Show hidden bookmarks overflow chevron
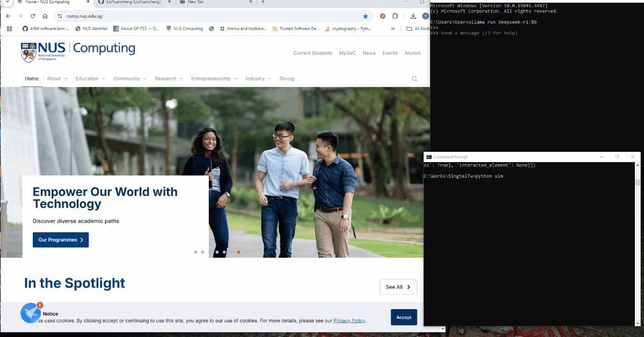This screenshot has height=337, width=644. (393, 29)
